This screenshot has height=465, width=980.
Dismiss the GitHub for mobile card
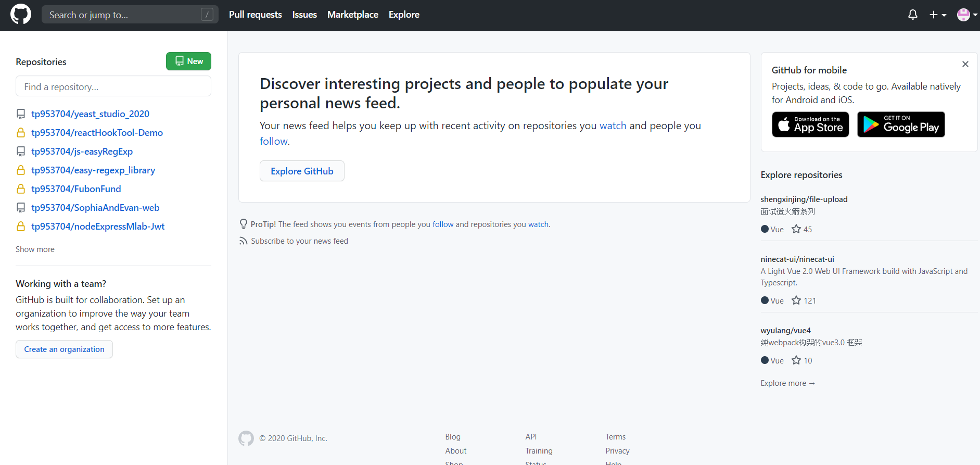click(x=965, y=64)
